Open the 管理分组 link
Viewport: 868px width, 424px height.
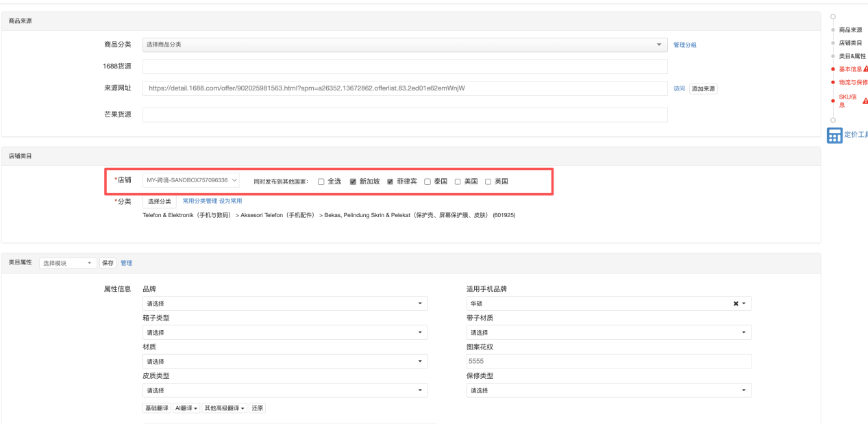coord(684,45)
